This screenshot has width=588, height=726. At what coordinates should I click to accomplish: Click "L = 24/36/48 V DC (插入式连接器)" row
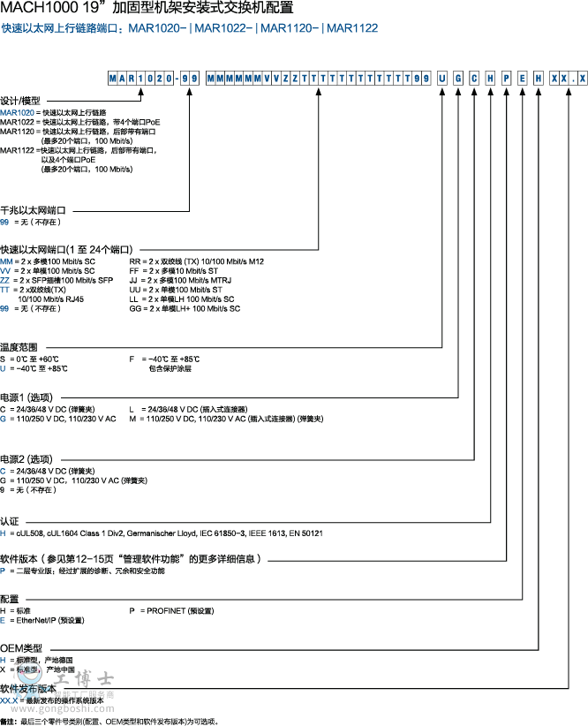[188, 409]
